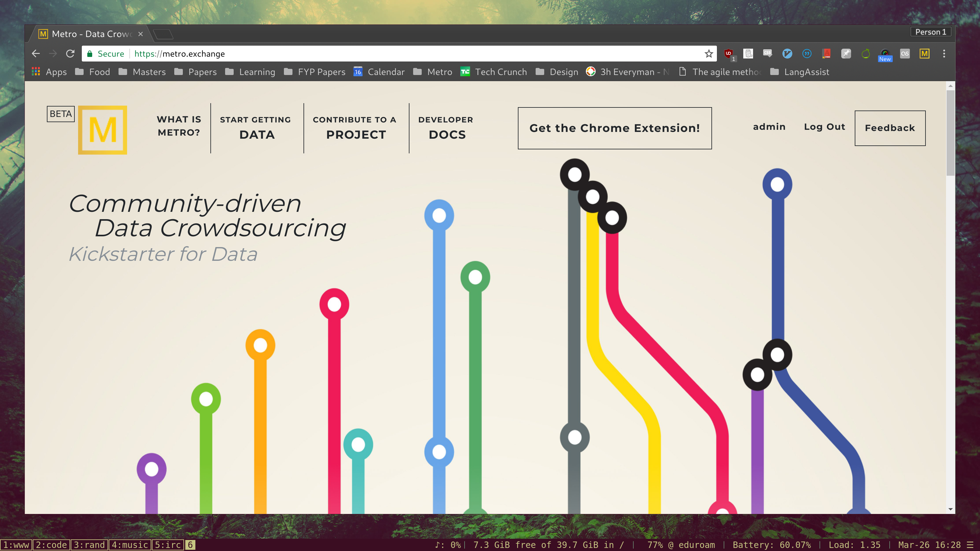
Task: Switch to workspace 5:irc
Action: 168,545
